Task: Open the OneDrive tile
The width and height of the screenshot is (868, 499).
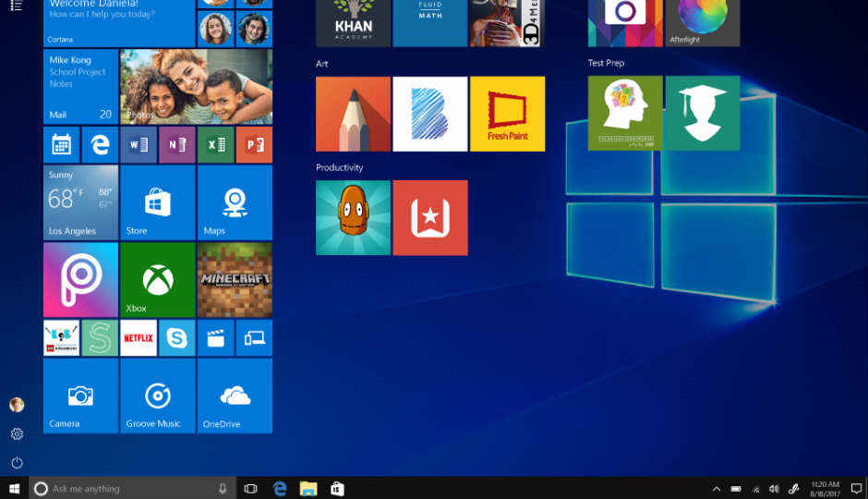Action: coord(235,396)
